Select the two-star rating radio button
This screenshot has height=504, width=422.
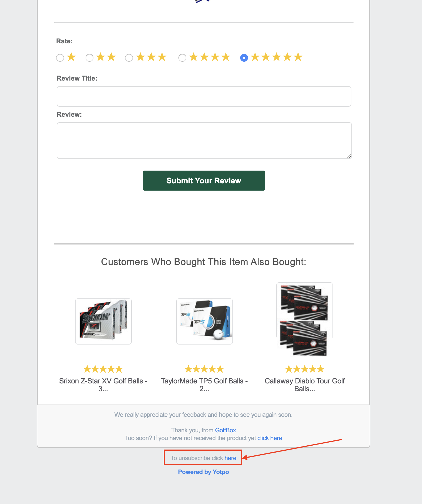pos(90,58)
